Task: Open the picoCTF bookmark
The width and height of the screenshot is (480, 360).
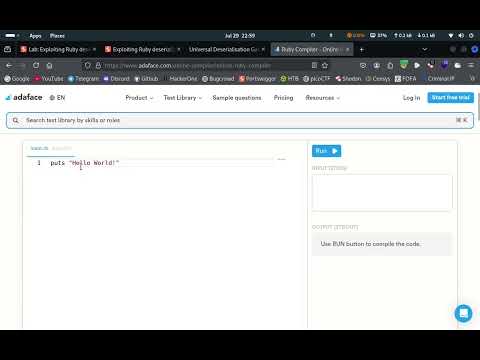Action: pyautogui.click(x=316, y=79)
